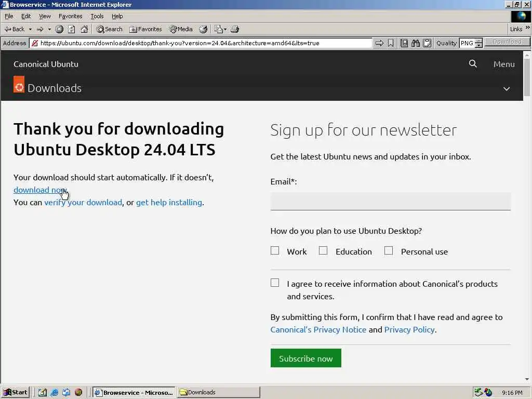The height and width of the screenshot is (399, 532).
Task: Click the Quality PNG stepper arrows
Action: pyautogui.click(x=478, y=43)
